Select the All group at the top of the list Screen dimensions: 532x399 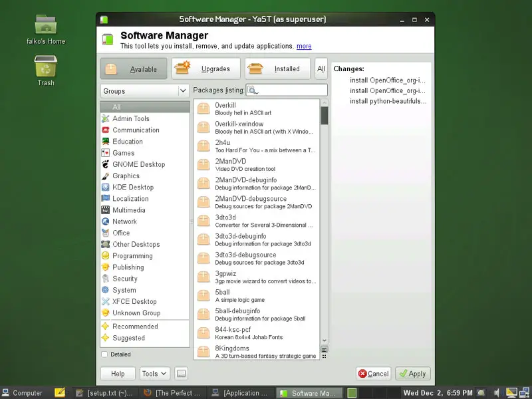pos(145,107)
